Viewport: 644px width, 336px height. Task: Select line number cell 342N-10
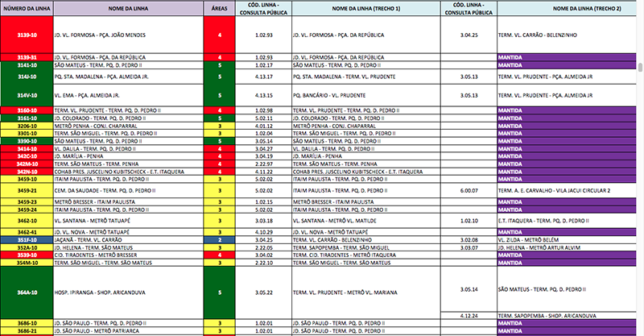click(x=27, y=172)
